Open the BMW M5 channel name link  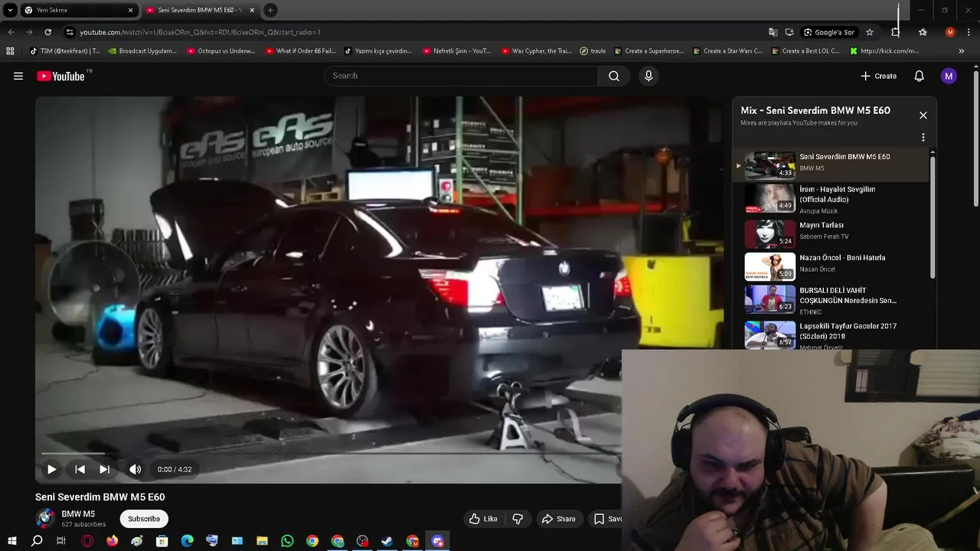tap(78, 514)
